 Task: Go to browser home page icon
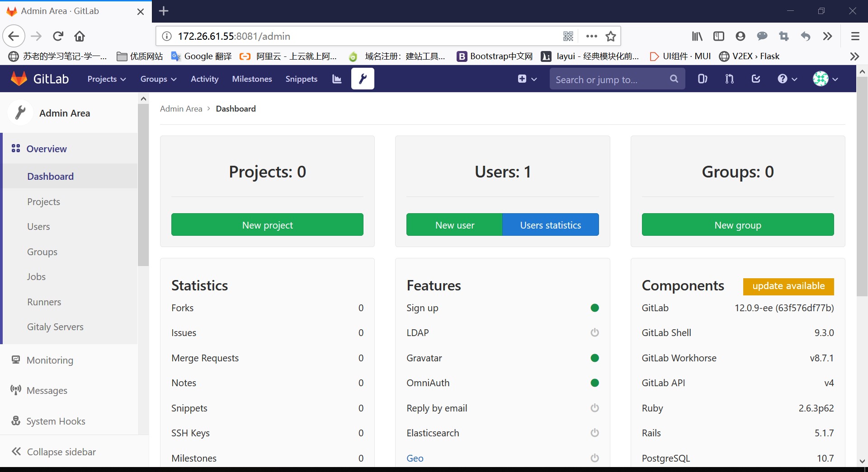(80, 36)
